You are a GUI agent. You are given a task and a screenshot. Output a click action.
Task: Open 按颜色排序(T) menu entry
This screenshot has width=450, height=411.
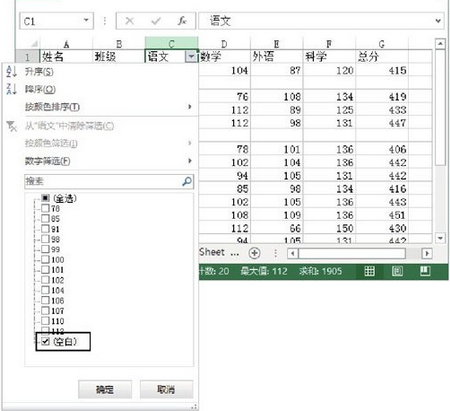52,107
